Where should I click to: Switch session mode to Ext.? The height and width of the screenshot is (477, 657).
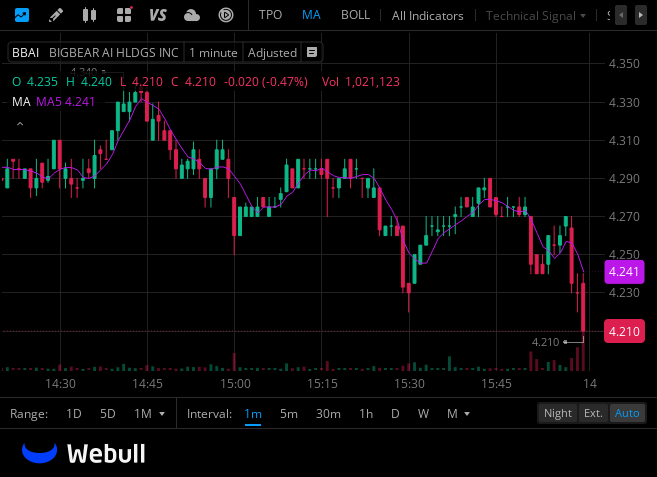click(593, 414)
